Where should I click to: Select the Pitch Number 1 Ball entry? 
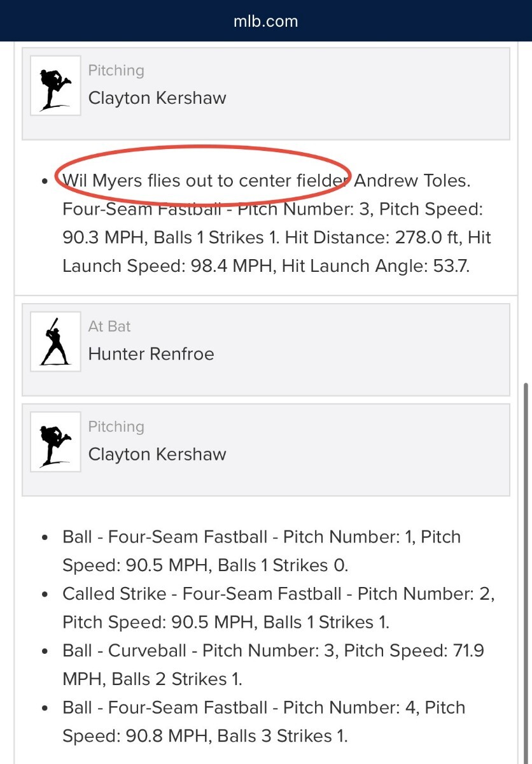tap(261, 551)
